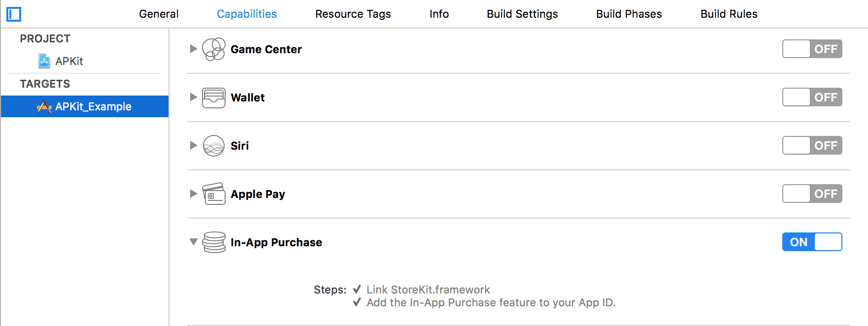The height and width of the screenshot is (326, 868).
Task: Click the Apple Pay card icon
Action: tap(214, 194)
